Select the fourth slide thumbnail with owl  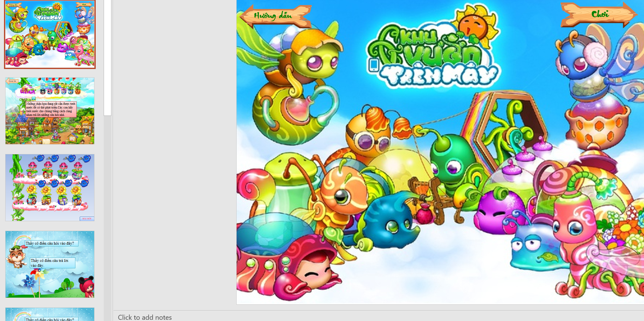pyautogui.click(x=50, y=264)
